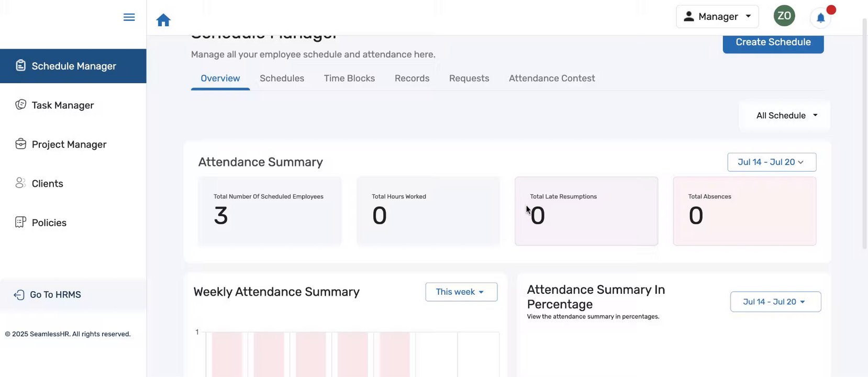The image size is (868, 377).
Task: Open the Time Blocks tab
Action: [349, 79]
